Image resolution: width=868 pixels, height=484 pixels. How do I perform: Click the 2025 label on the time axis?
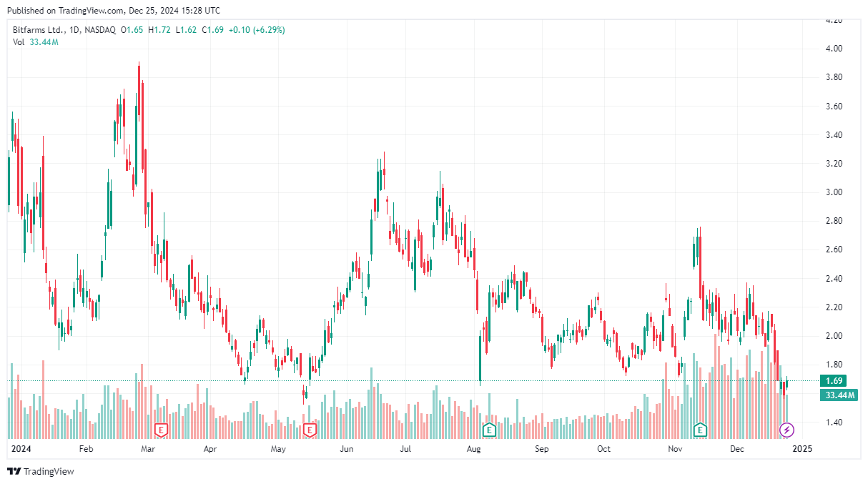tap(802, 449)
